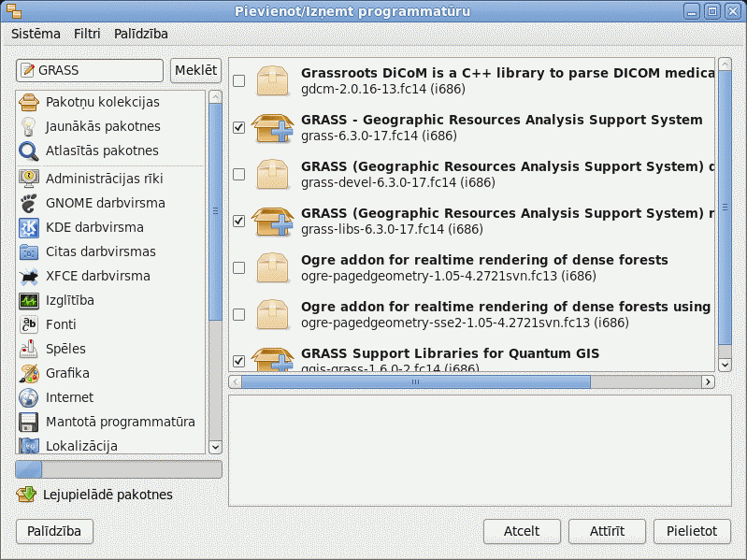Click the Mantotā programmatūra floppy icon
Viewport: 747px width, 560px height.
[29, 422]
